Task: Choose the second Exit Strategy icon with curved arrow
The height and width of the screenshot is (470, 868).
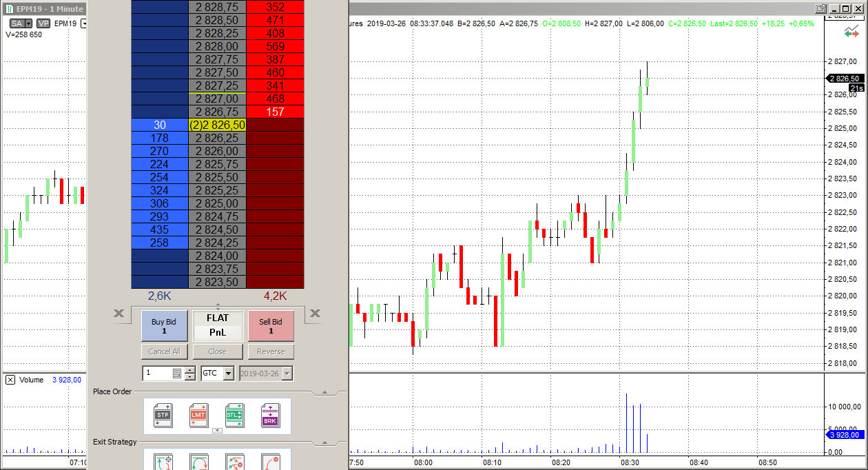Action: [x=199, y=462]
